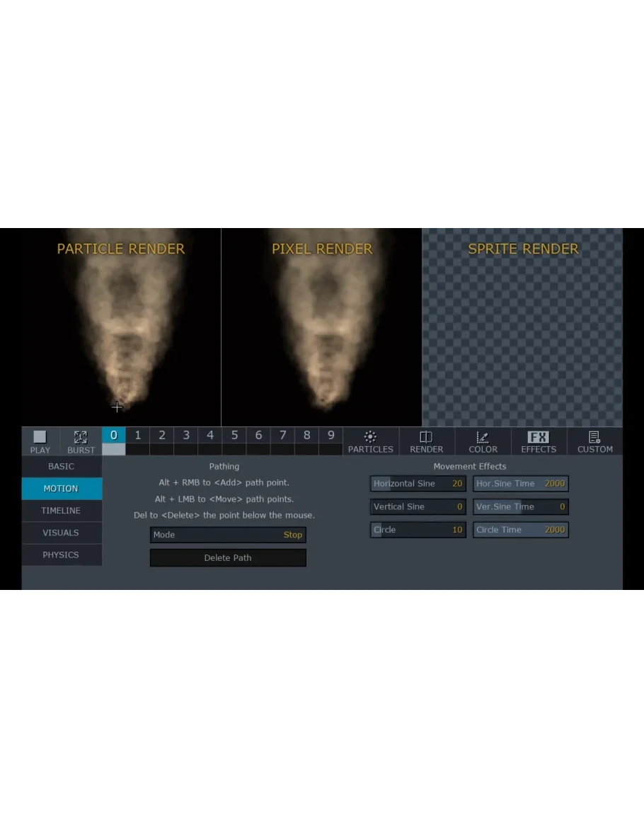Switch to the Basic tab
The image size is (644, 818).
pyautogui.click(x=61, y=467)
